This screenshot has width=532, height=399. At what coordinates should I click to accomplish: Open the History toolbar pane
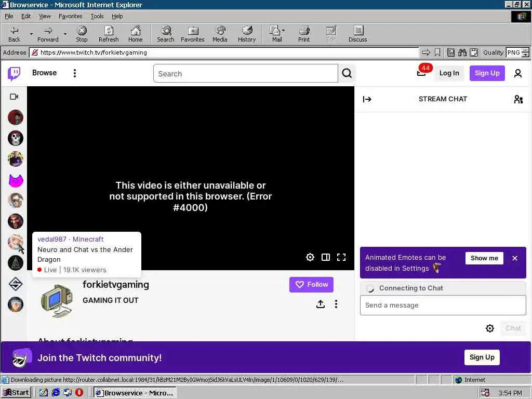click(247, 34)
